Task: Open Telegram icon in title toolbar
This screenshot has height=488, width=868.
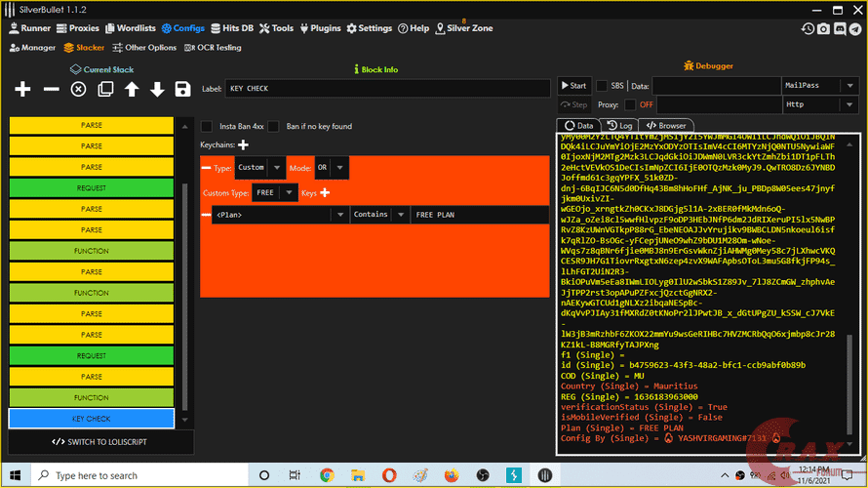Action: click(856, 29)
